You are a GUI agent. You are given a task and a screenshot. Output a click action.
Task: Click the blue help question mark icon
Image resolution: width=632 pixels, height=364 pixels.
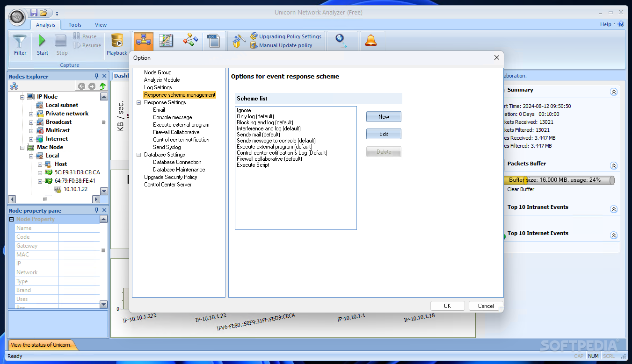point(621,24)
